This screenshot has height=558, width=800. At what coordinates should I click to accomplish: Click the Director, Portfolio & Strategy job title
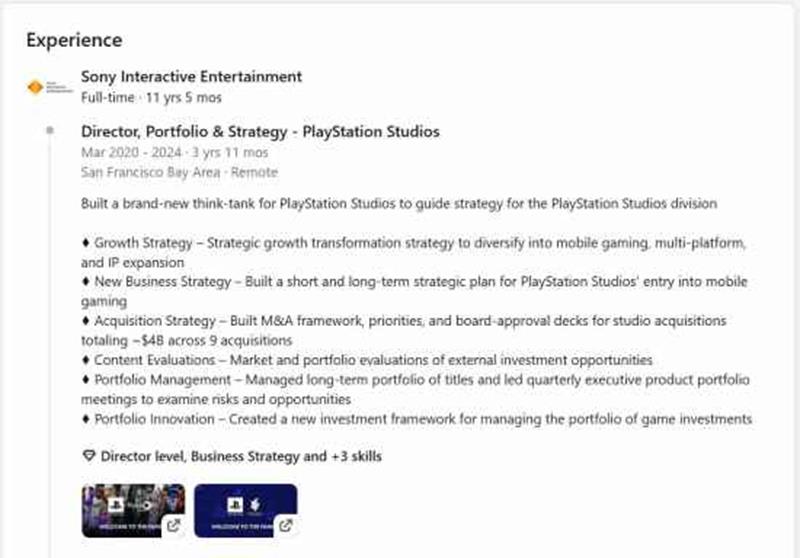tap(260, 131)
